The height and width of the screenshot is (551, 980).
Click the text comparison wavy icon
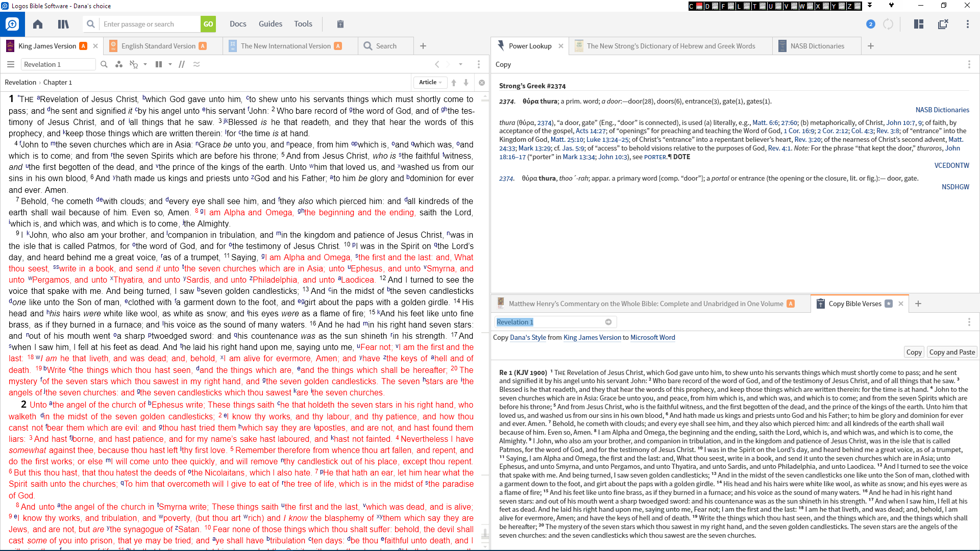pyautogui.click(x=197, y=64)
